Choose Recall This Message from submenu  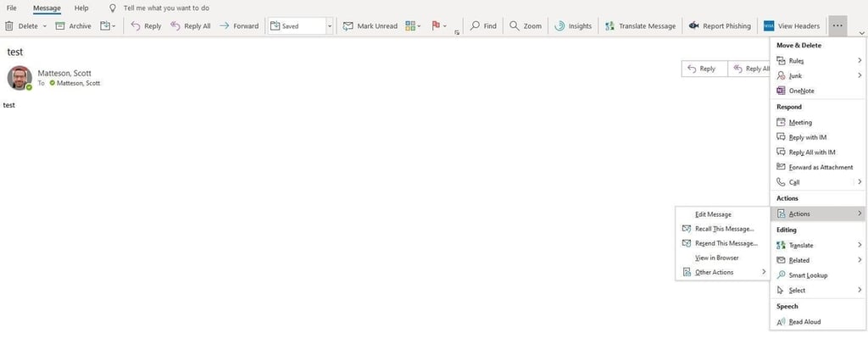(x=724, y=229)
